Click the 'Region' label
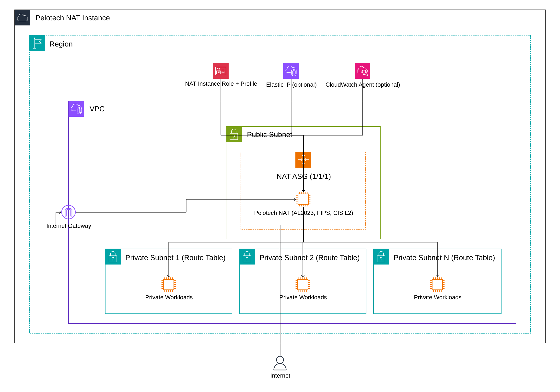The image size is (560, 392). click(x=61, y=44)
